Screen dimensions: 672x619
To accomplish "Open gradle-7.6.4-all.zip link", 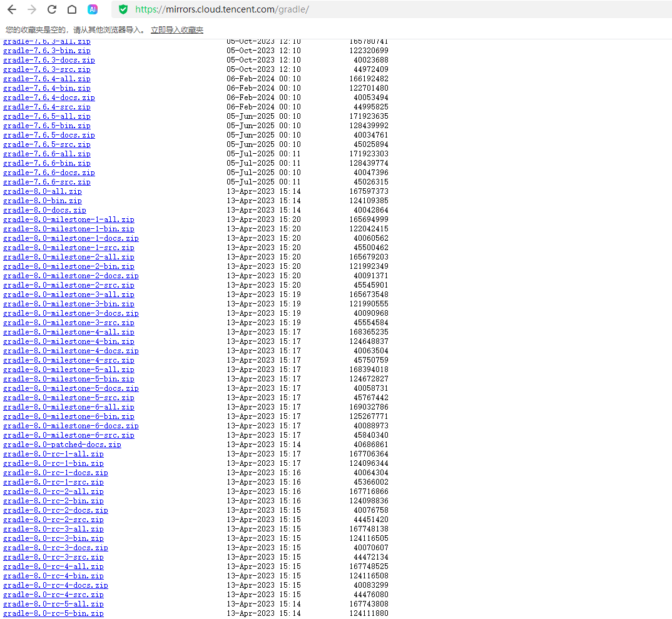I will click(x=47, y=79).
